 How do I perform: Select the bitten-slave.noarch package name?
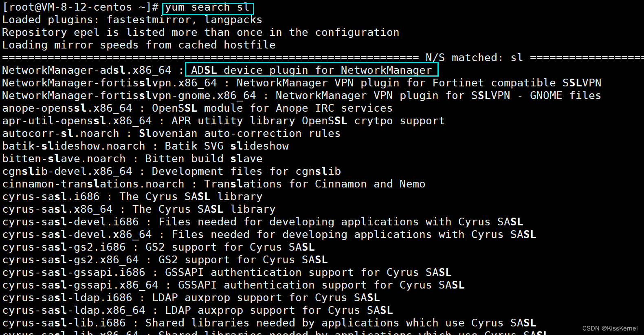coord(64,159)
